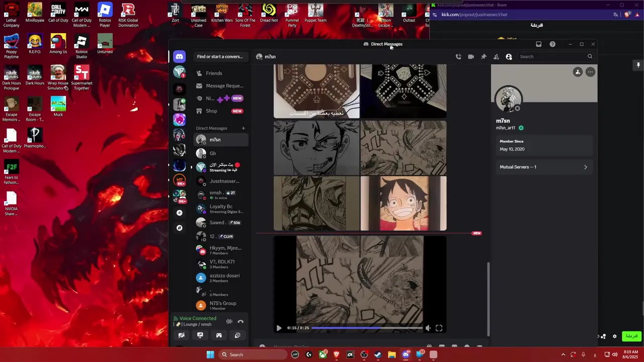Toggle noise suppression in voice panel
Viewport: 644px width, 362px height.
click(x=229, y=321)
